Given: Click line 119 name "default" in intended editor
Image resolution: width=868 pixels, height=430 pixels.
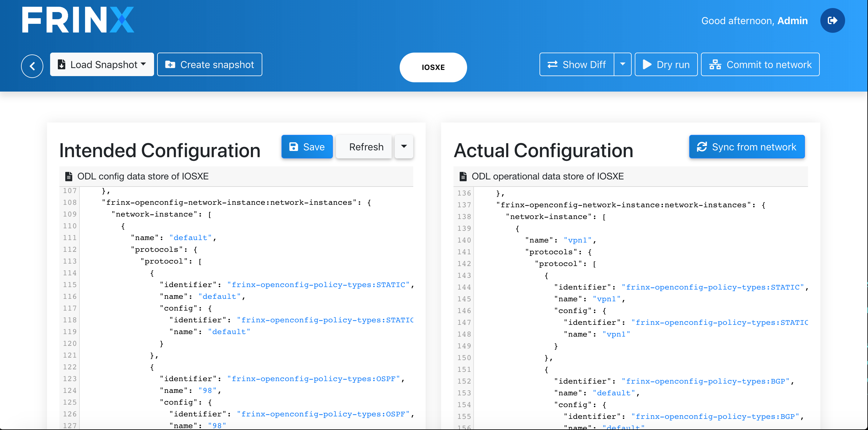Looking at the screenshot, I should pos(210,332).
